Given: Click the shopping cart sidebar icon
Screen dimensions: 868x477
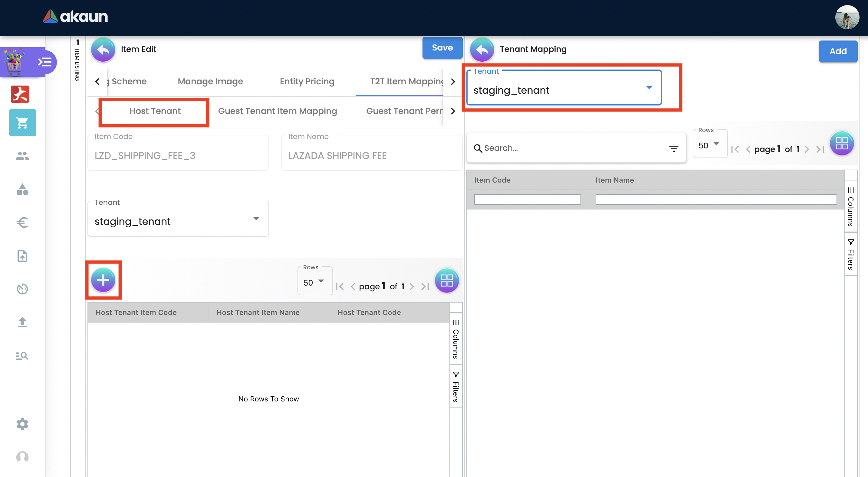Looking at the screenshot, I should (x=22, y=122).
